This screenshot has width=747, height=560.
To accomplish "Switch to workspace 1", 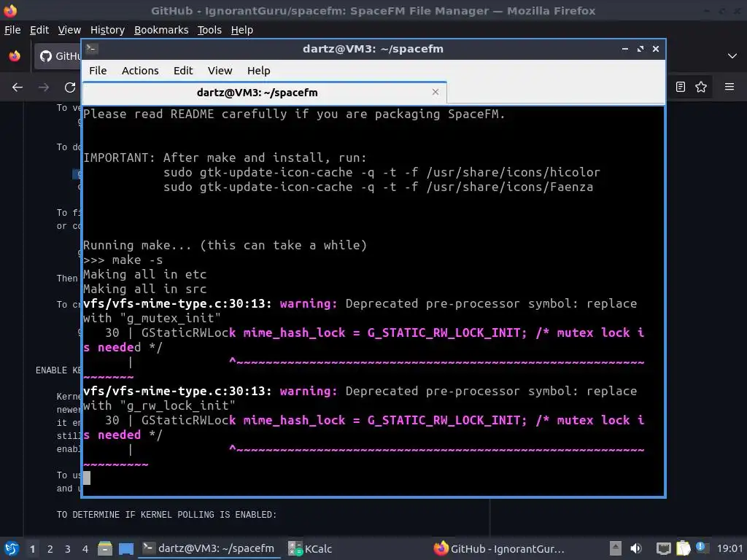I will [32, 549].
